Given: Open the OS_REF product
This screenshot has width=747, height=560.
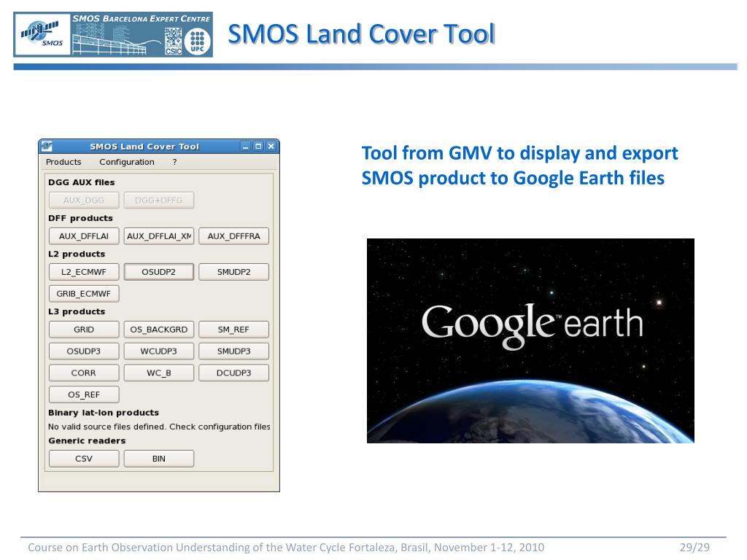Looking at the screenshot, I should tap(84, 394).
